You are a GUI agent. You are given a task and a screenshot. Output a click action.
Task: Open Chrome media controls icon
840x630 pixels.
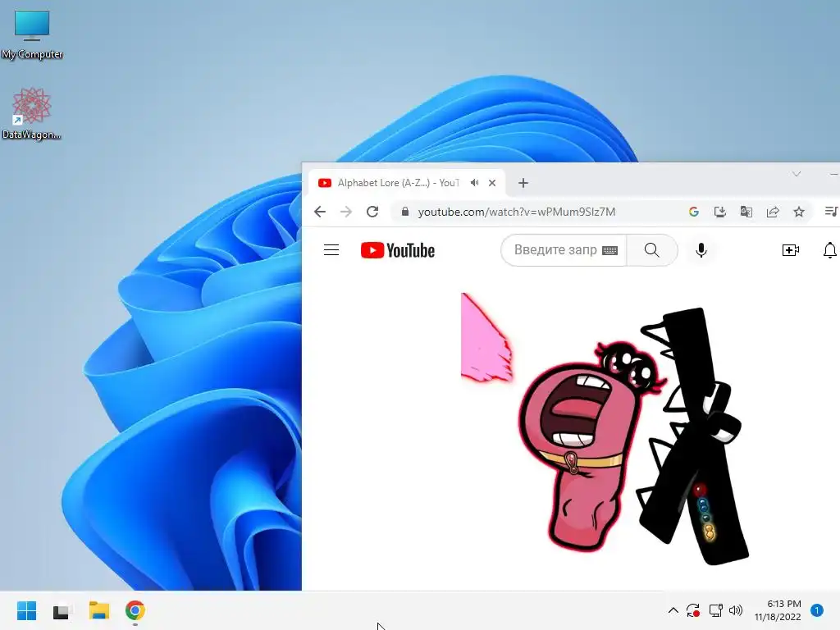pyautogui.click(x=831, y=212)
